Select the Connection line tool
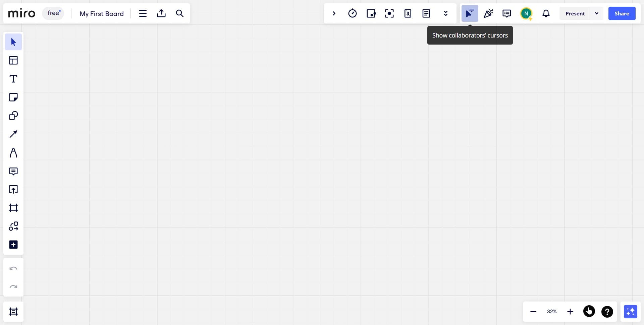644x325 pixels. tap(13, 134)
